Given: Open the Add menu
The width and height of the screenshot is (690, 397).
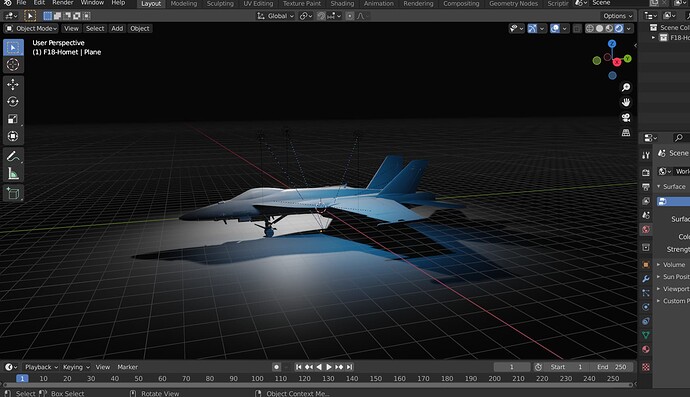Looking at the screenshot, I should pyautogui.click(x=117, y=29).
